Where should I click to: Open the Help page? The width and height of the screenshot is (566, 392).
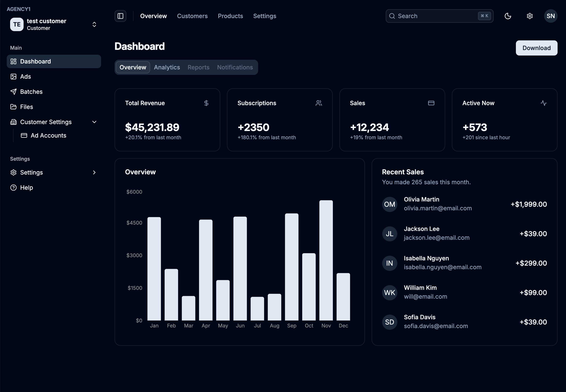(26, 187)
